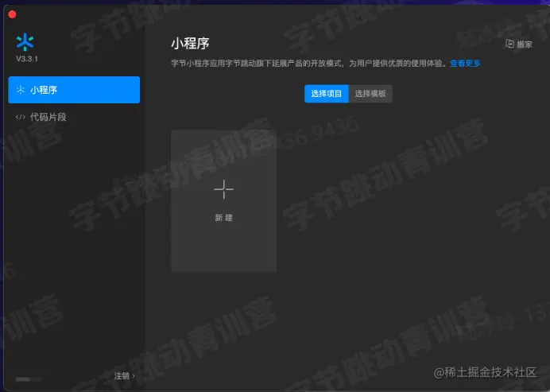The width and height of the screenshot is (550, 392).
Task: Click the 搬家 button
Action: pos(519,45)
